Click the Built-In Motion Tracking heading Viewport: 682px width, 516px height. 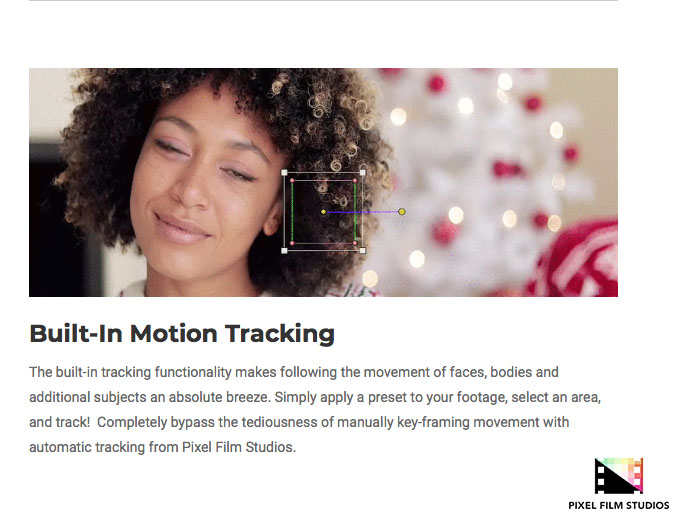point(182,334)
